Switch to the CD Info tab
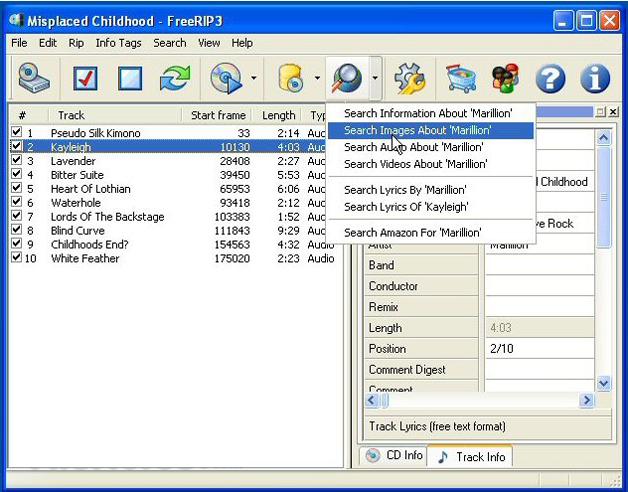 click(394, 456)
